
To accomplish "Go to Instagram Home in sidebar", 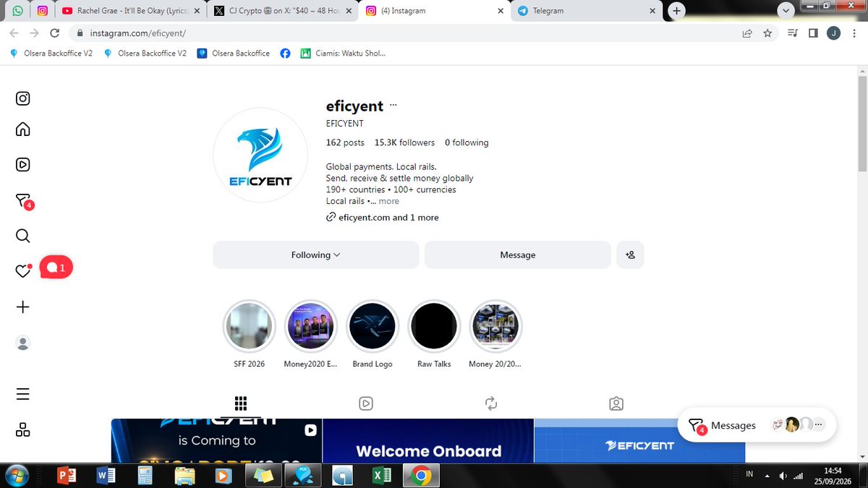I will click(x=22, y=130).
